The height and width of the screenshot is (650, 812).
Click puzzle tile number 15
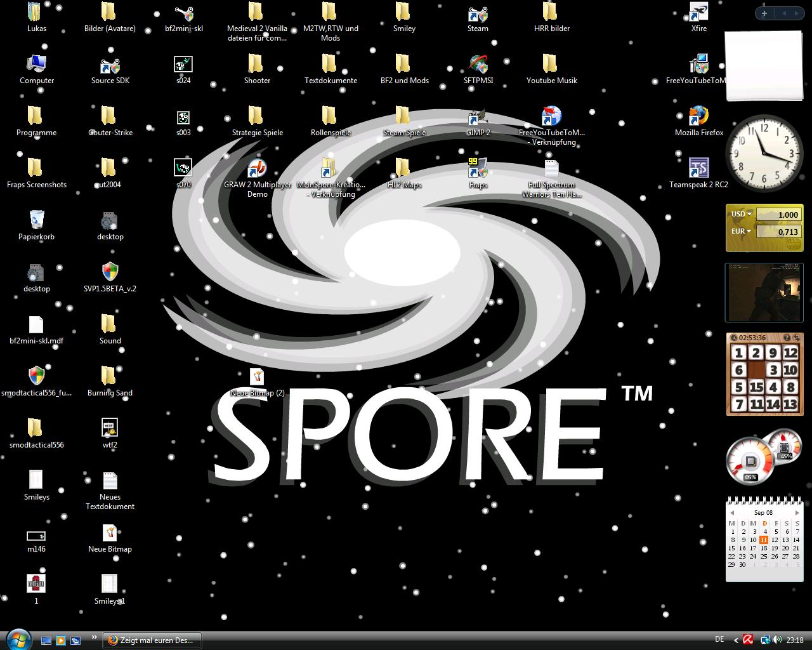coord(756,387)
